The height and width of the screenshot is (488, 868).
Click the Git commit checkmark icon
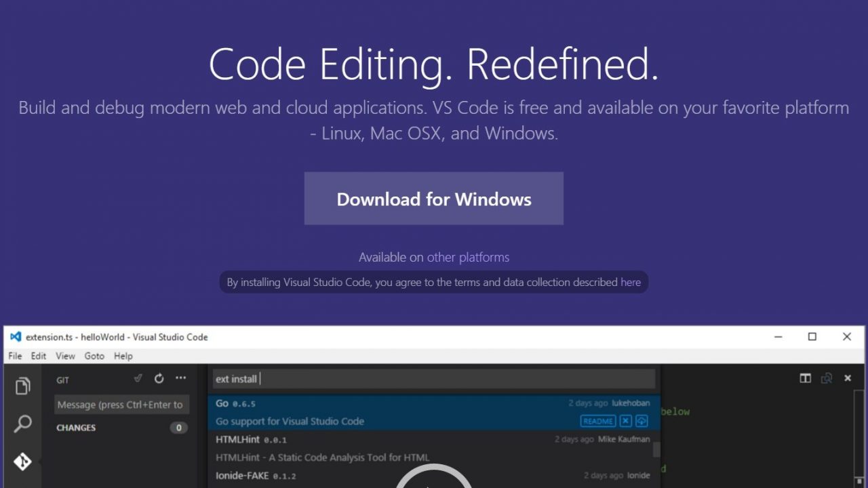pyautogui.click(x=138, y=378)
